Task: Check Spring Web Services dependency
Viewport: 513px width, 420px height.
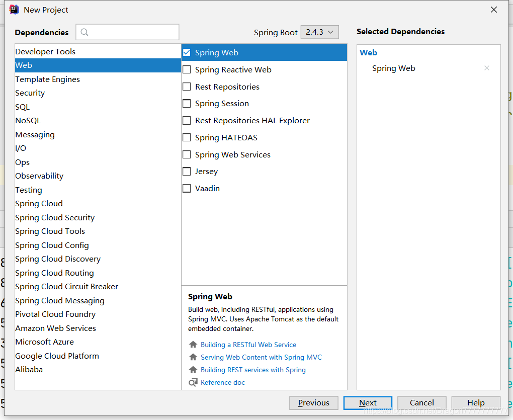Action: point(187,154)
